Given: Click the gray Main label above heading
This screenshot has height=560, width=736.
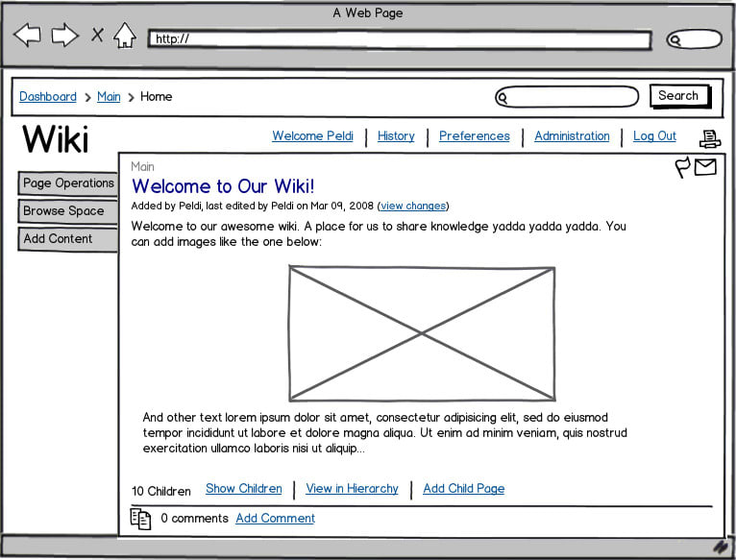Looking at the screenshot, I should coord(143,166).
